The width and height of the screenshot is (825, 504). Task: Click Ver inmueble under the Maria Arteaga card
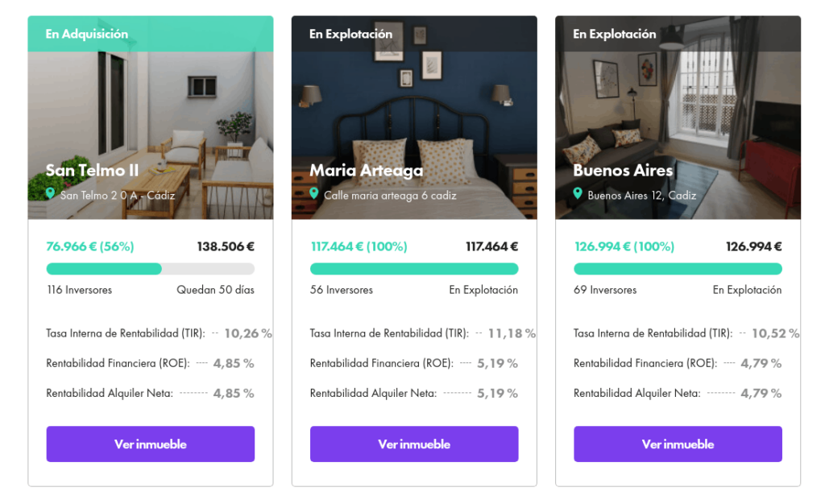coord(414,444)
